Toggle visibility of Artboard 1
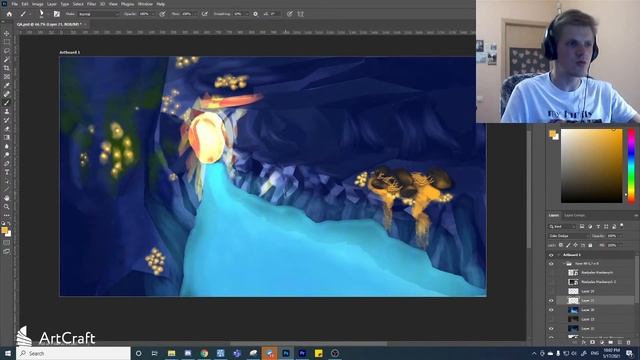This screenshot has width=640, height=360. 551,255
